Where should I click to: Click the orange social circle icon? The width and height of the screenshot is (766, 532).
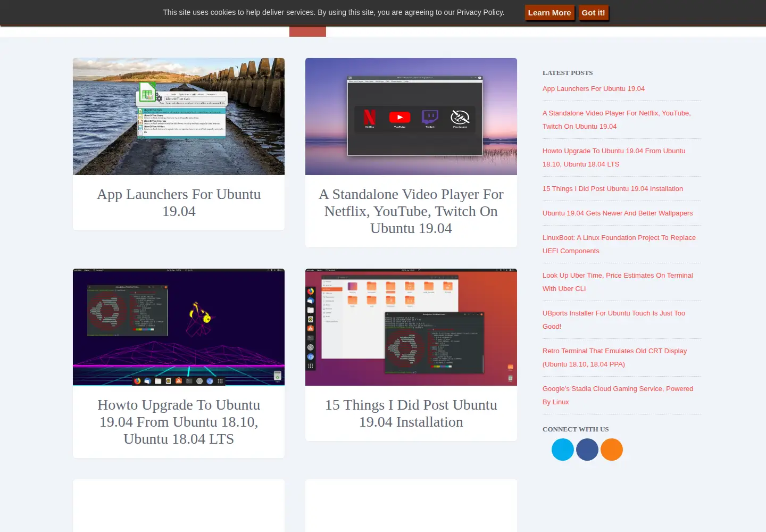(611, 450)
